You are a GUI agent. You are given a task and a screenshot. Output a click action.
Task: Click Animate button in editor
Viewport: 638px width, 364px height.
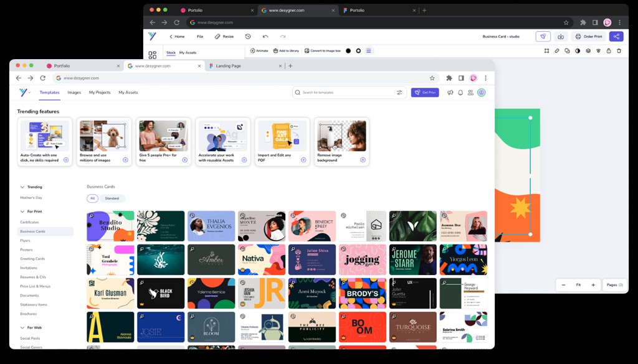pyautogui.click(x=259, y=51)
